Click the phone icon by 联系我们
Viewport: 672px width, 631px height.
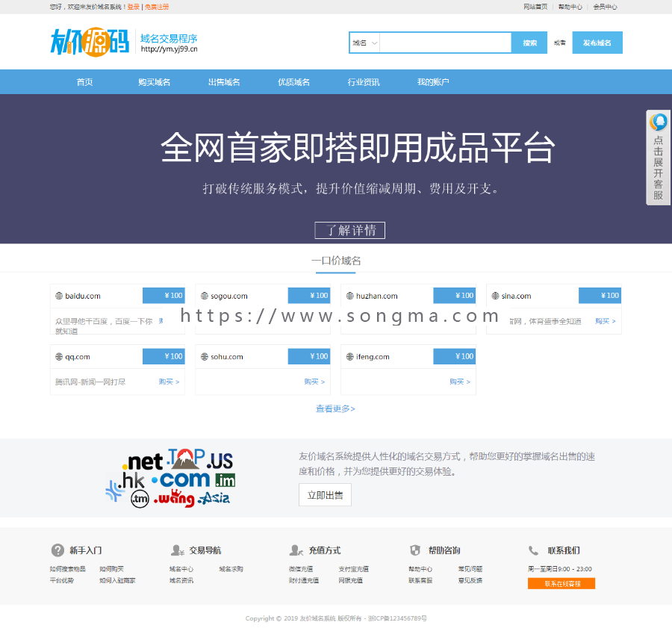point(533,550)
